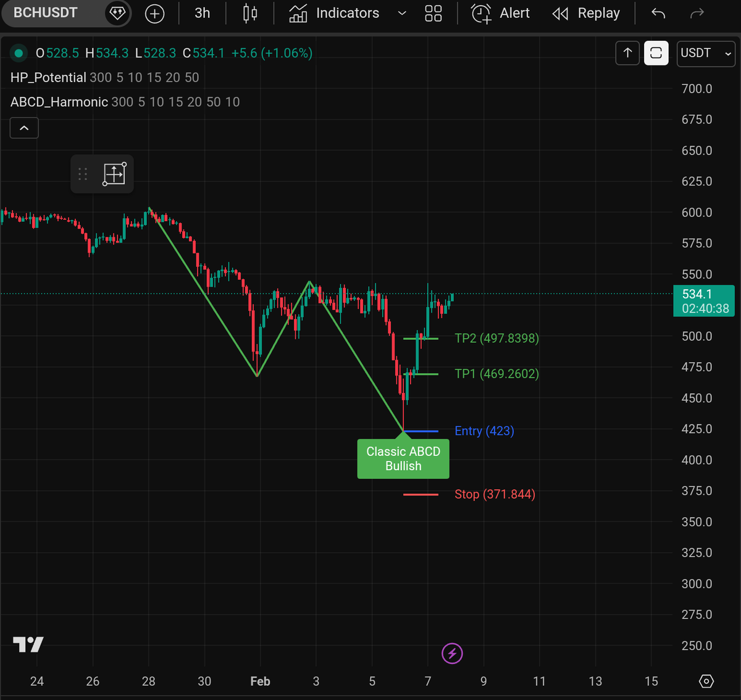Select the TP2 (497.8398) label
The image size is (741, 700).
point(496,338)
